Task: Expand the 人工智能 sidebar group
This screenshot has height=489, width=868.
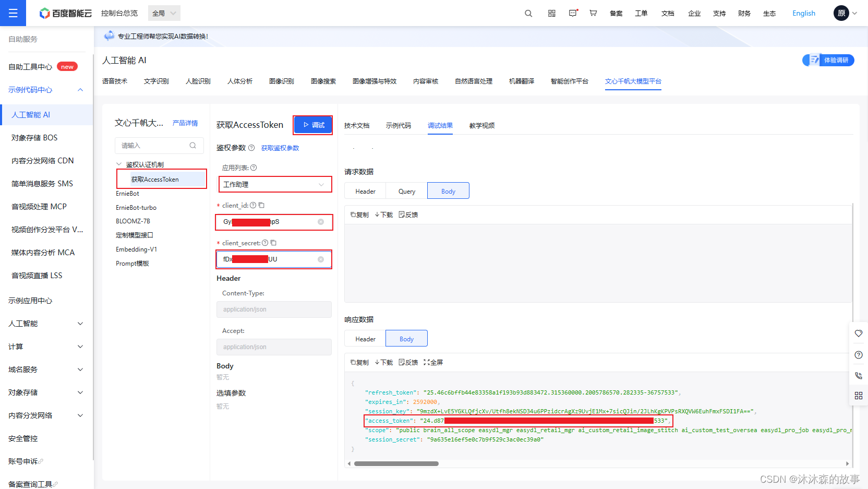Action: point(80,324)
